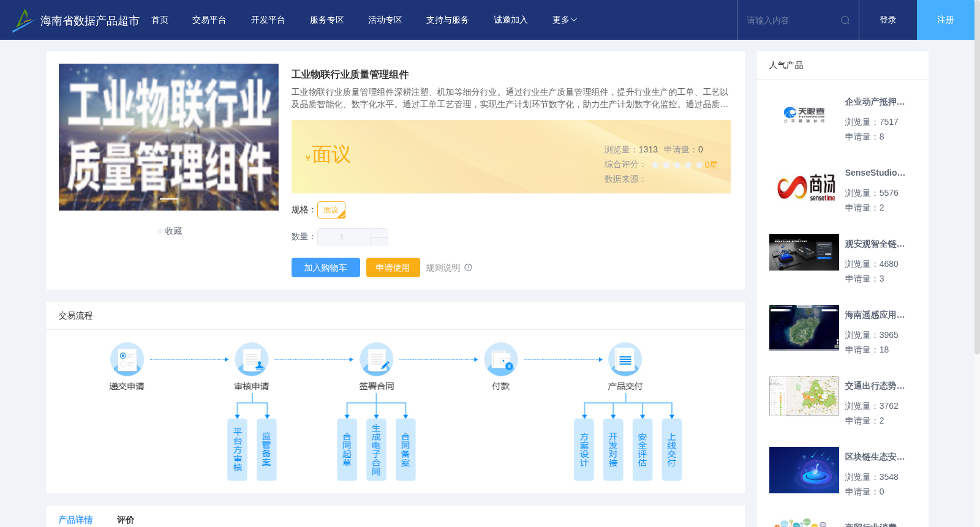Click the 加入购物车 button
The height and width of the screenshot is (527, 980).
tap(326, 267)
